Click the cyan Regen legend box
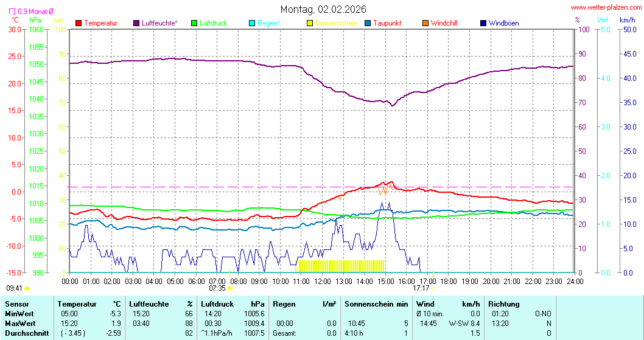This screenshot has height=340, width=644. 253,23
